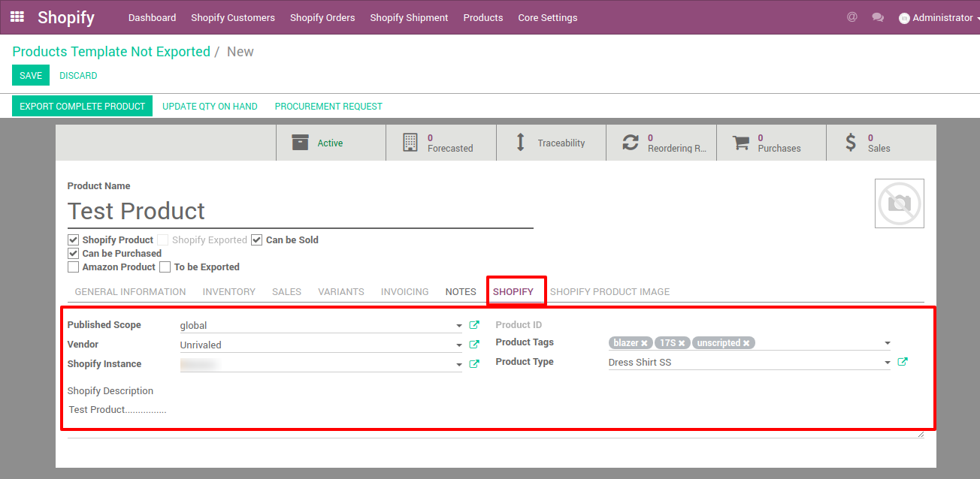This screenshot has height=479, width=980.
Task: Switch to the Notes tab
Action: (461, 291)
